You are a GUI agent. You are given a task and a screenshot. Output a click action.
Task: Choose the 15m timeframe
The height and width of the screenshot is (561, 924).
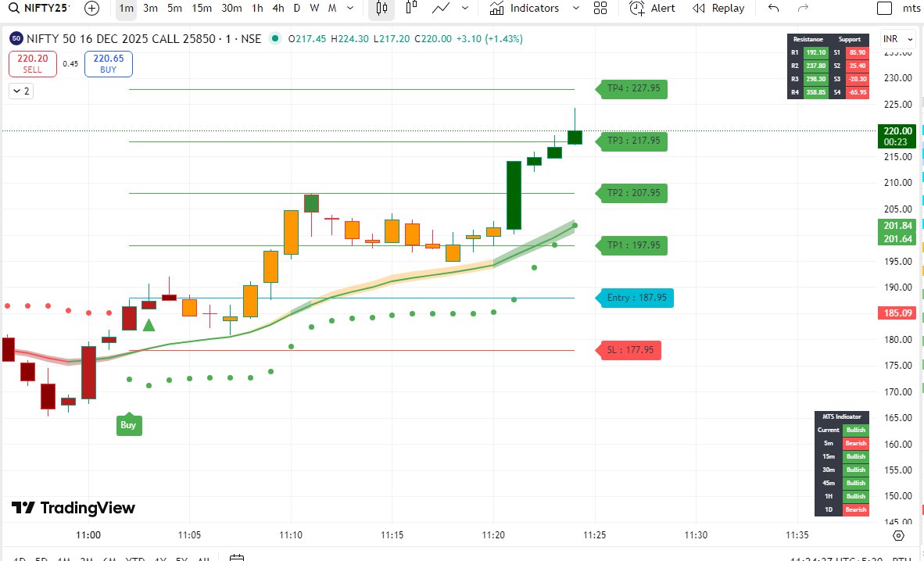coord(202,9)
